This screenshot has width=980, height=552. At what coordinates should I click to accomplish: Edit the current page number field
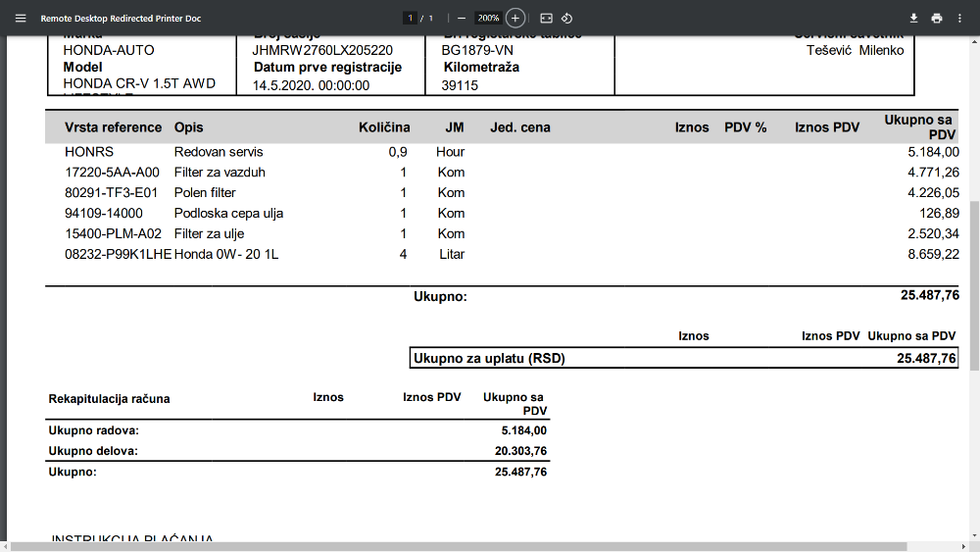coord(410,18)
